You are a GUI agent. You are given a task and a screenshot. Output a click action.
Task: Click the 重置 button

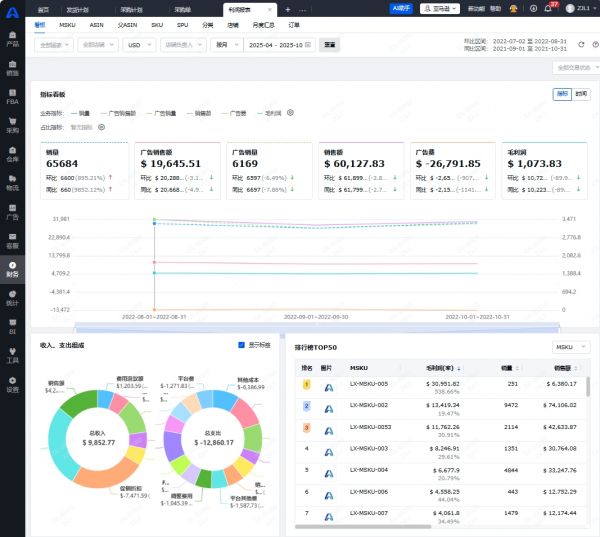pyautogui.click(x=330, y=45)
